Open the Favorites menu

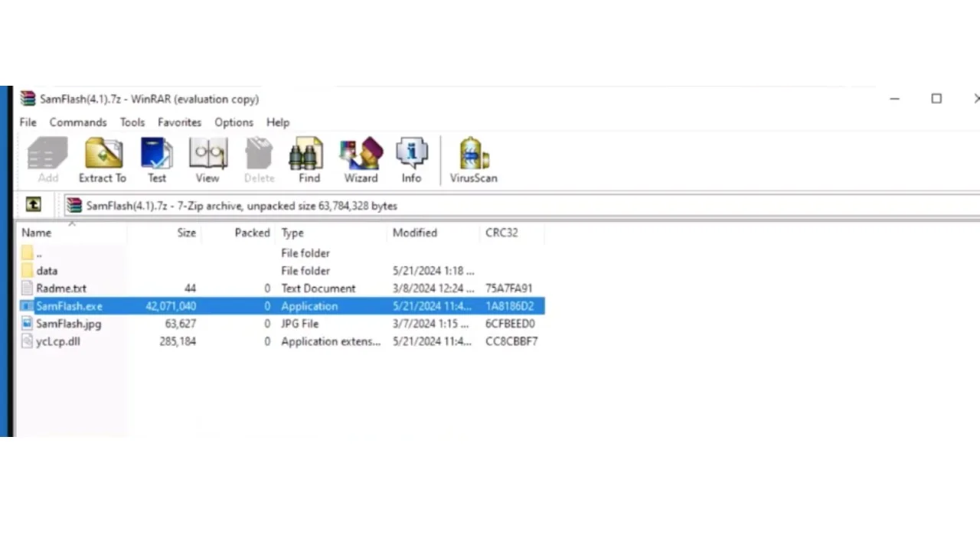(x=179, y=122)
